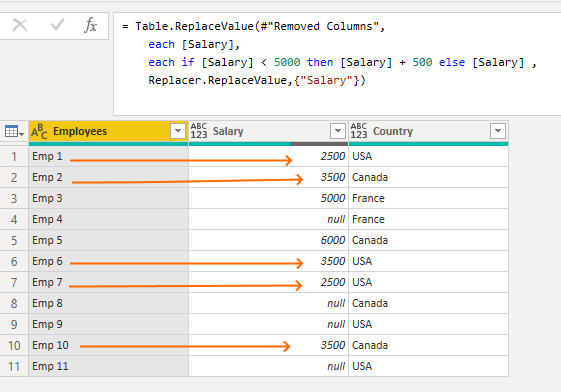
Task: Cancel formula edit with the X icon
Action: point(20,25)
